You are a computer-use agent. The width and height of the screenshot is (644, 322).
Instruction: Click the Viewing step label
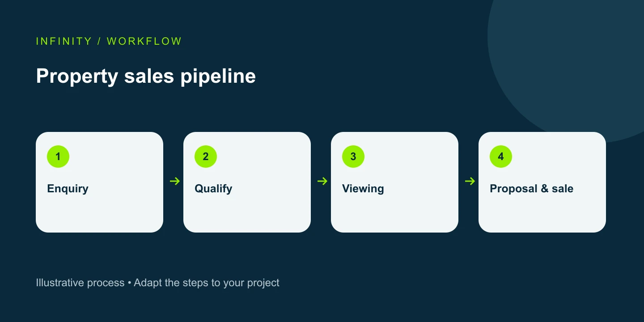pos(363,189)
